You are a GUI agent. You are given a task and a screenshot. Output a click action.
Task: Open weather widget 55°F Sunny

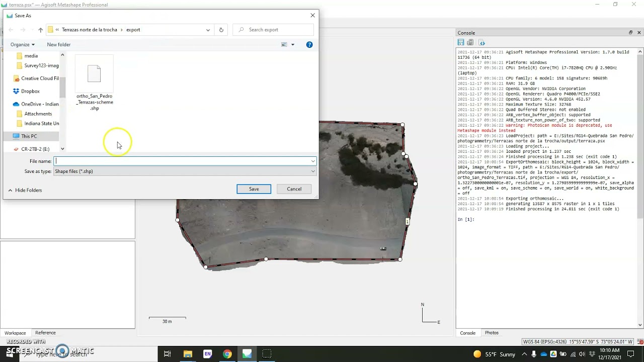[495, 354]
